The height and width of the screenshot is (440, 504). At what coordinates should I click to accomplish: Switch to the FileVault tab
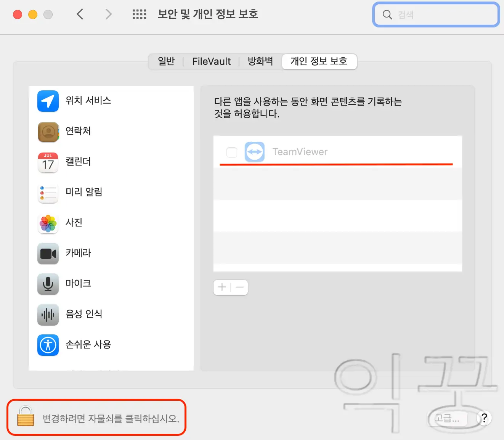point(211,61)
